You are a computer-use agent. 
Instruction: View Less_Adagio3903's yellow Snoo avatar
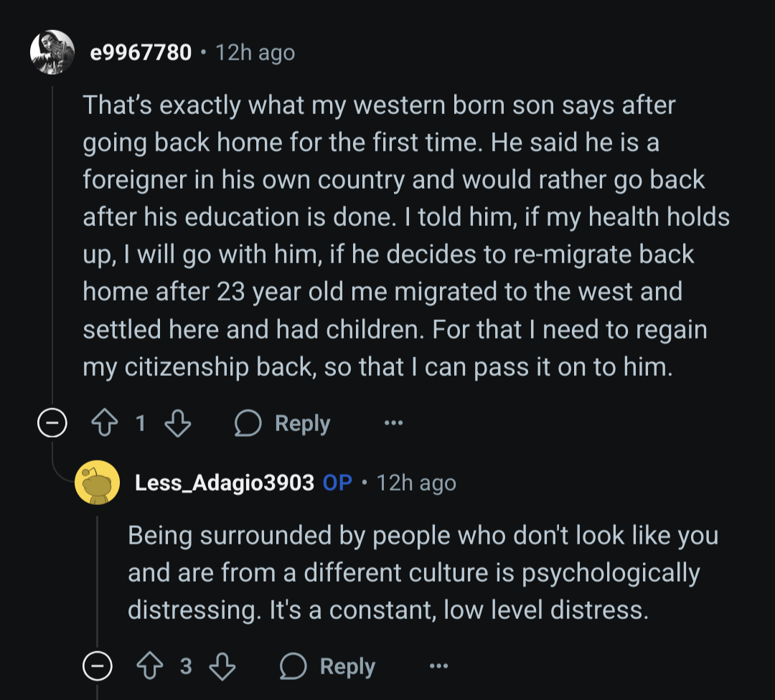click(97, 483)
